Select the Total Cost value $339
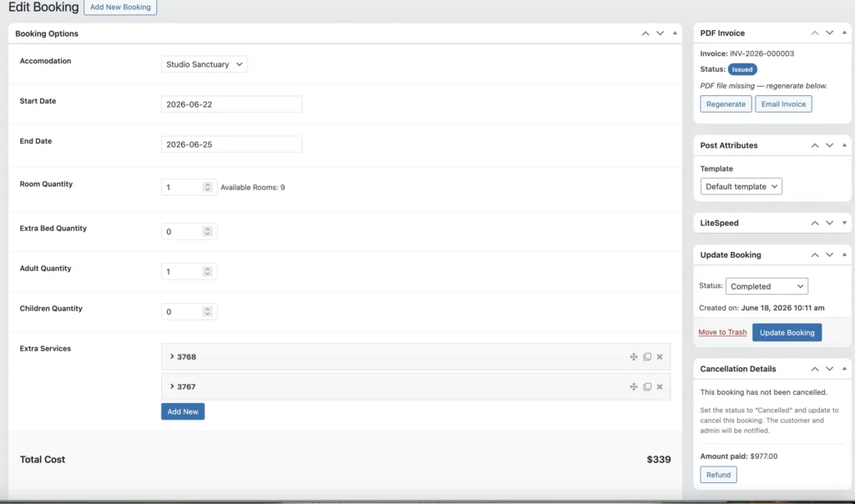The image size is (855, 504). tap(659, 459)
